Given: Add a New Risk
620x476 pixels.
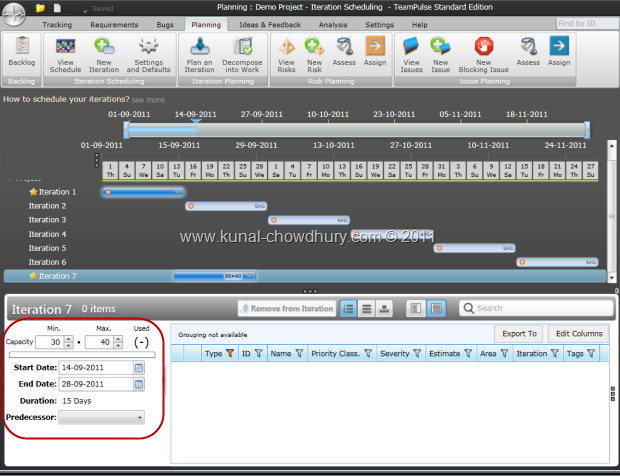Looking at the screenshot, I should pos(314,46).
